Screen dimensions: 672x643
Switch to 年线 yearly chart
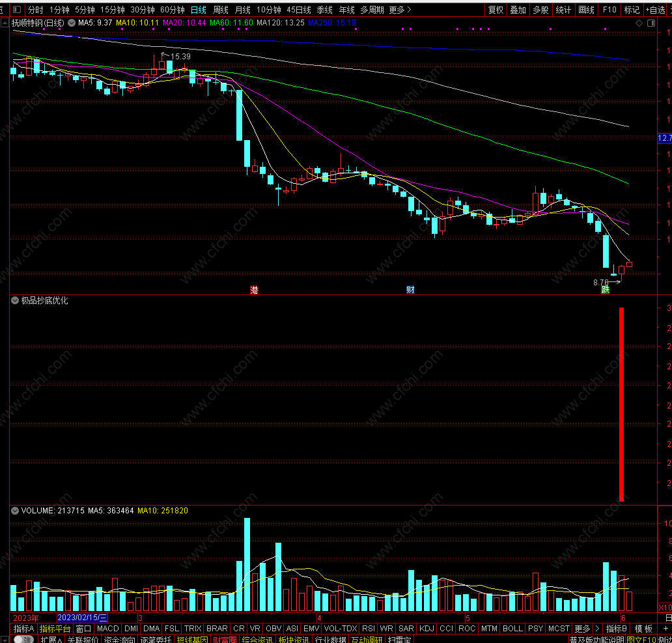pos(346,9)
